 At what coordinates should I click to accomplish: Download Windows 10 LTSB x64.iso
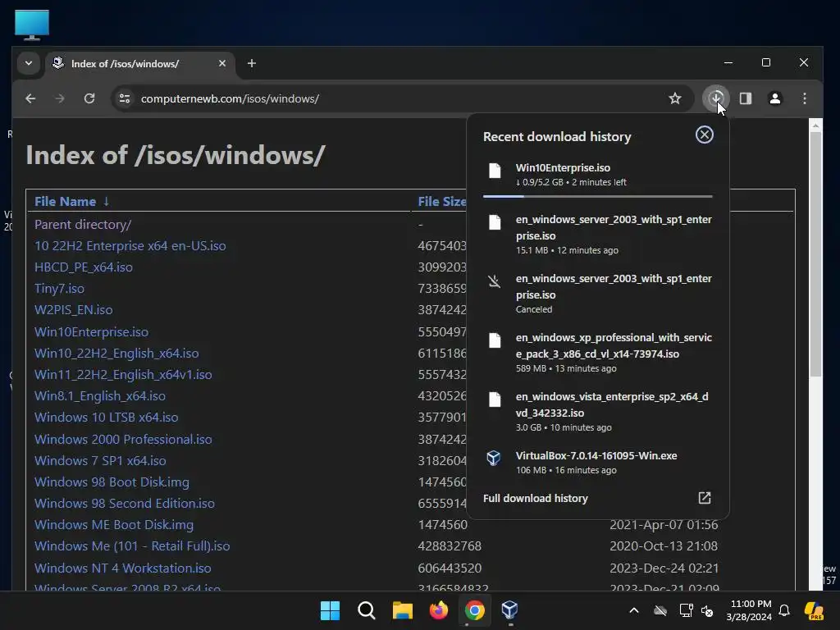click(x=107, y=418)
